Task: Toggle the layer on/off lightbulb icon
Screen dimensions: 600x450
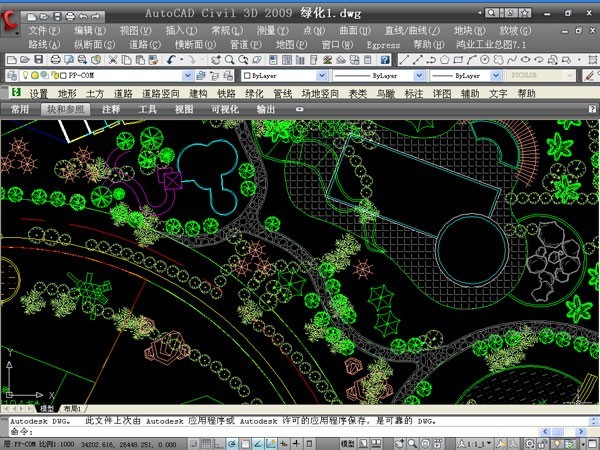Action: coord(24,76)
